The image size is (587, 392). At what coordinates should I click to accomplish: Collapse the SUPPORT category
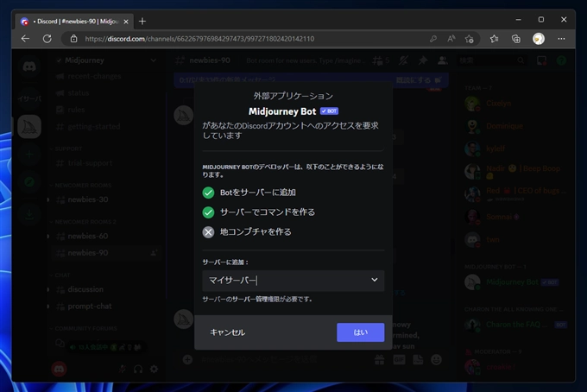(x=66, y=149)
